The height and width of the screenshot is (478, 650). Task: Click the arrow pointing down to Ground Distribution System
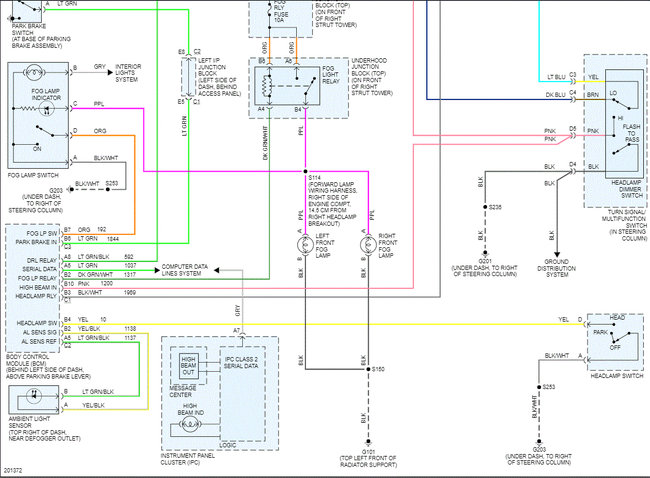point(557,255)
